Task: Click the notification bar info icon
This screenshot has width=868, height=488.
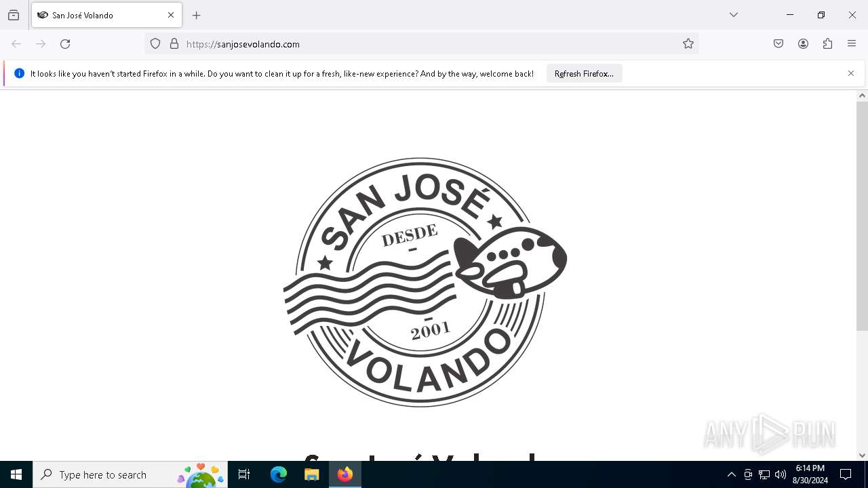Action: pos(19,73)
